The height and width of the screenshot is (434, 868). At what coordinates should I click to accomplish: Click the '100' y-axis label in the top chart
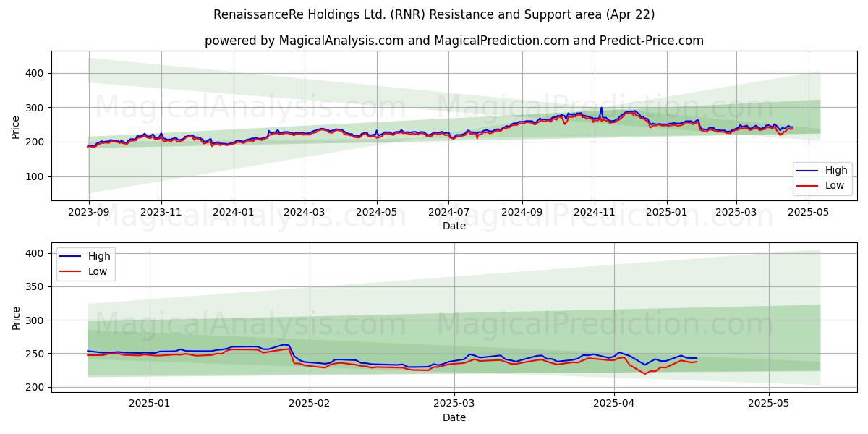[36, 176]
